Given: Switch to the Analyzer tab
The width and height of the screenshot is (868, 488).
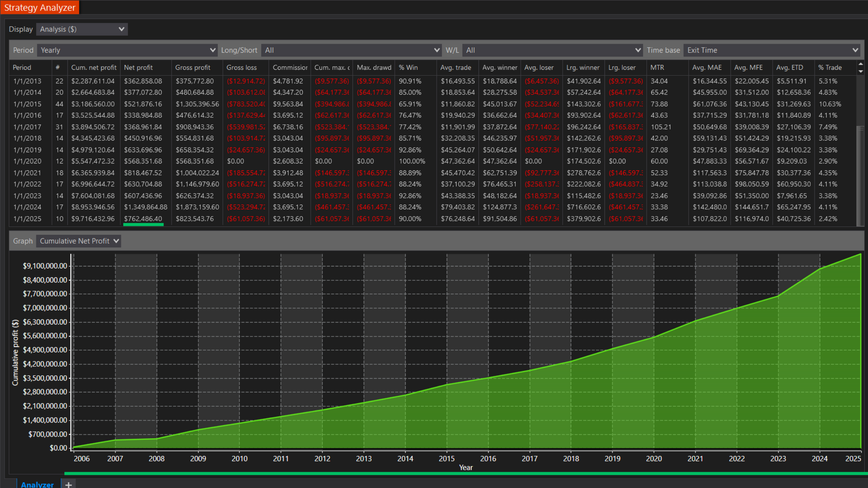Looking at the screenshot, I should [x=37, y=484].
